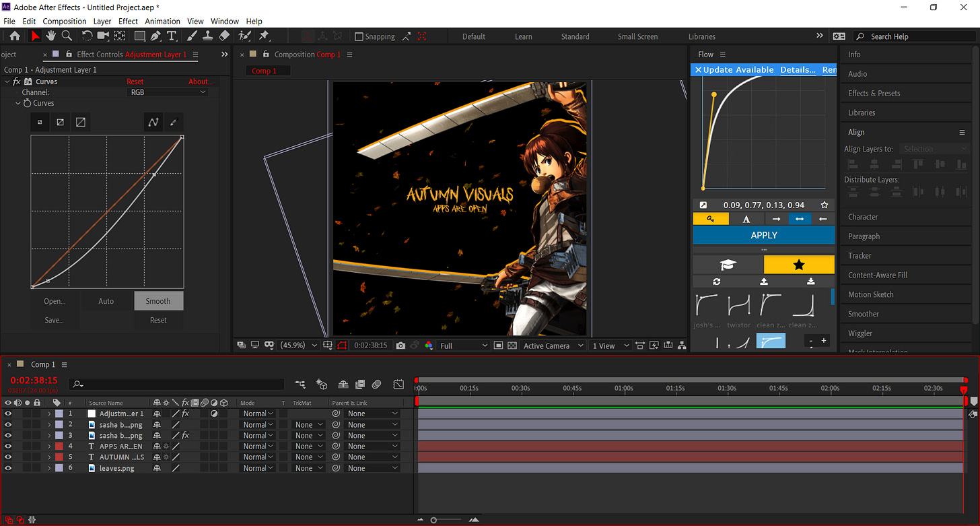Screen dimensions: 980x526
Task: Click the Smooth button under Curves
Action: [x=158, y=301]
